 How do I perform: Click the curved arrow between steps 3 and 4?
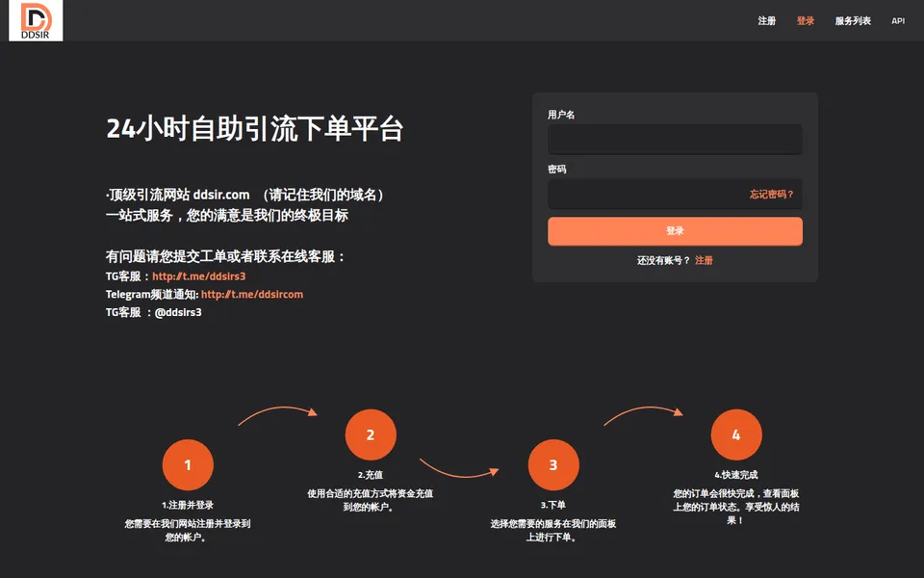click(643, 414)
